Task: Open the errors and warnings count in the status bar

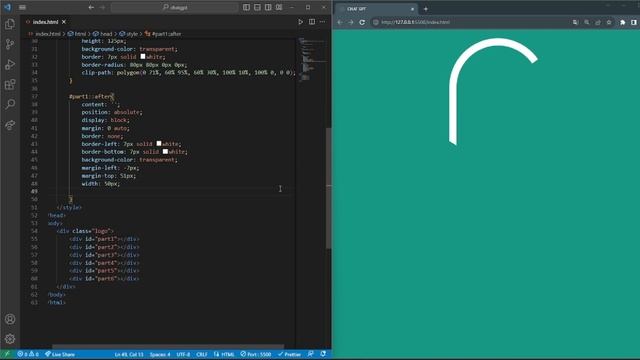Action: click(x=28, y=354)
